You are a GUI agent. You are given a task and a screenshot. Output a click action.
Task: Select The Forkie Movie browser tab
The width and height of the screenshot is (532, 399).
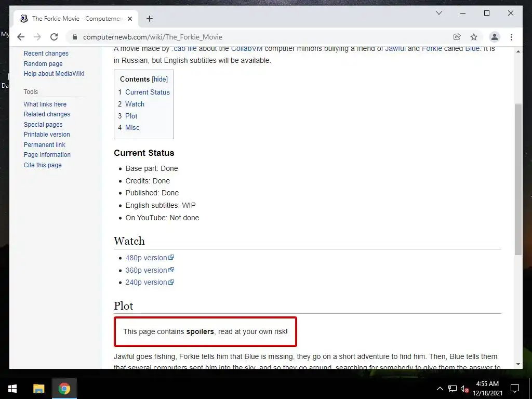click(x=76, y=19)
